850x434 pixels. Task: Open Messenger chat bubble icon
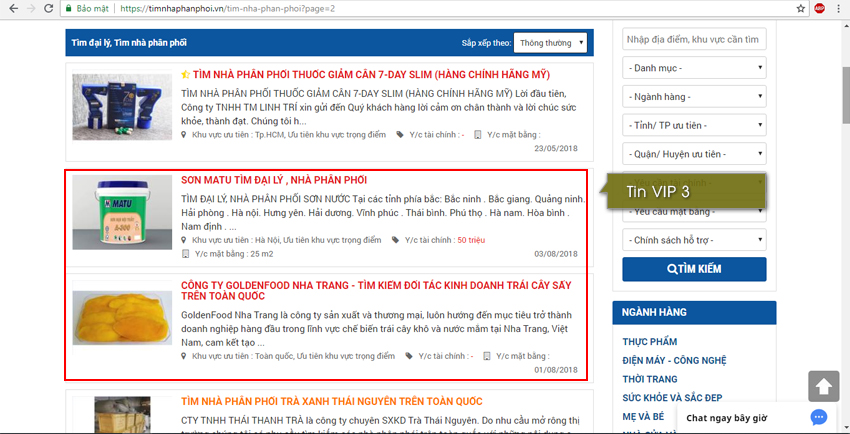(x=819, y=417)
